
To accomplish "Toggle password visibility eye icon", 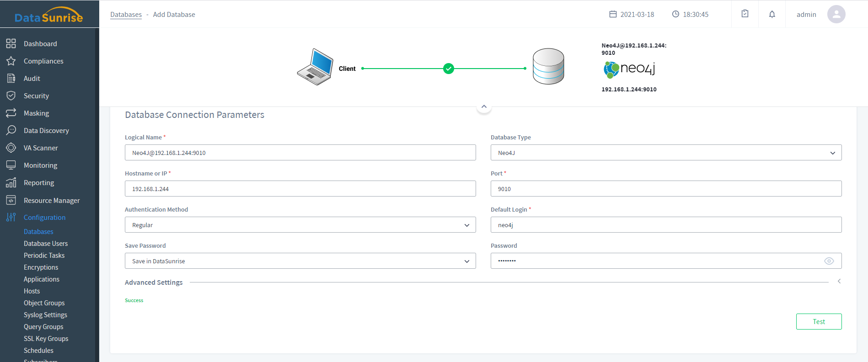I will click(x=829, y=261).
